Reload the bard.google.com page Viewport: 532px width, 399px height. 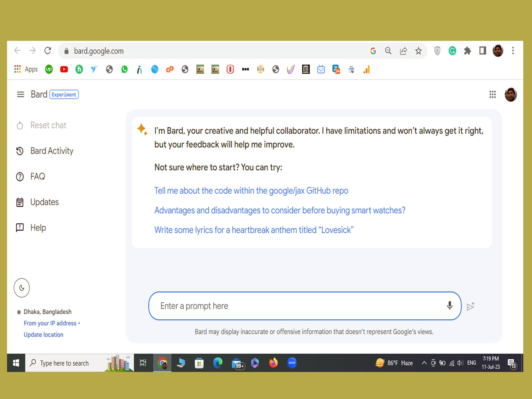[48, 51]
